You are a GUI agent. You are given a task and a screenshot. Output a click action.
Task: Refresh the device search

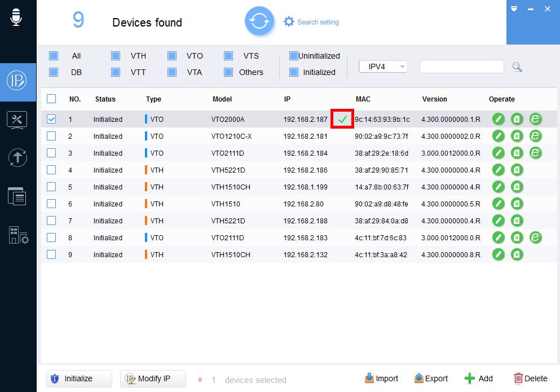[259, 21]
